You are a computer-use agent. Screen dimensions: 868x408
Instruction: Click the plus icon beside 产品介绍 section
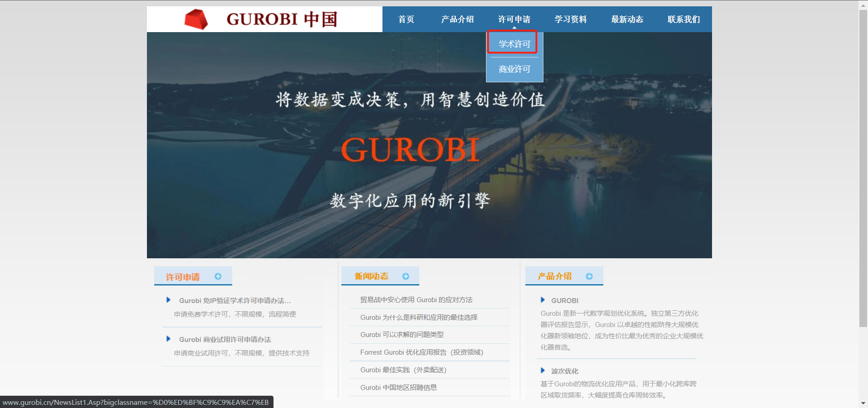point(590,276)
